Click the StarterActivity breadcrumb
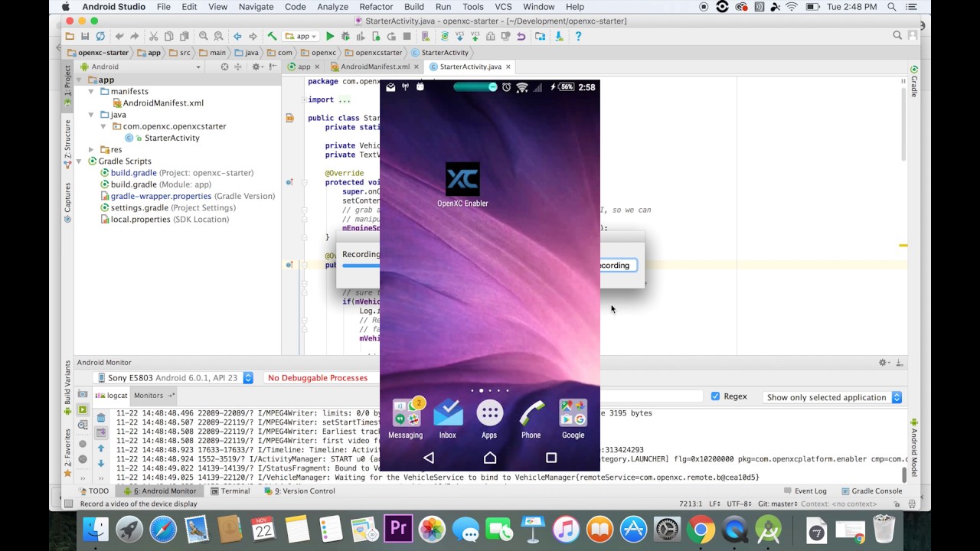Image resolution: width=980 pixels, height=551 pixels. [440, 53]
